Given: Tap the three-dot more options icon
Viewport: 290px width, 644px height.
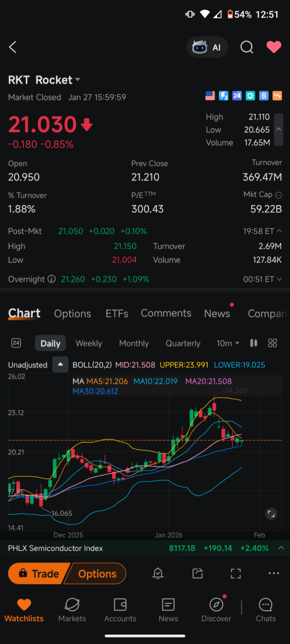Looking at the screenshot, I should [x=274, y=574].
